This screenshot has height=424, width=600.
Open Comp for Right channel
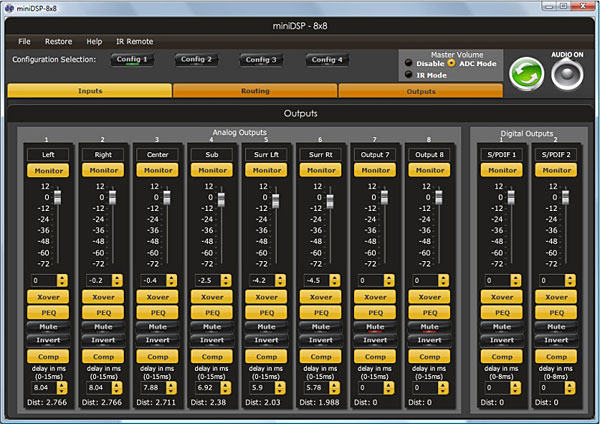103,357
